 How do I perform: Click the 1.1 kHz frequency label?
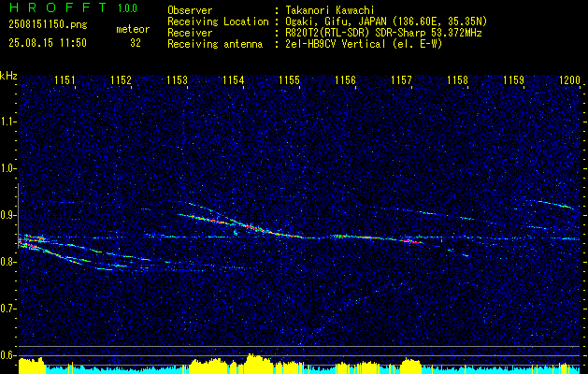point(7,122)
